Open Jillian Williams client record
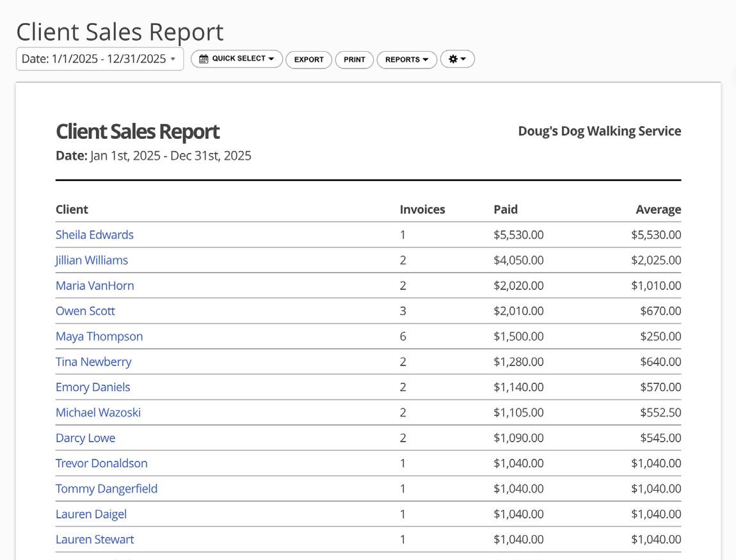 pyautogui.click(x=92, y=260)
